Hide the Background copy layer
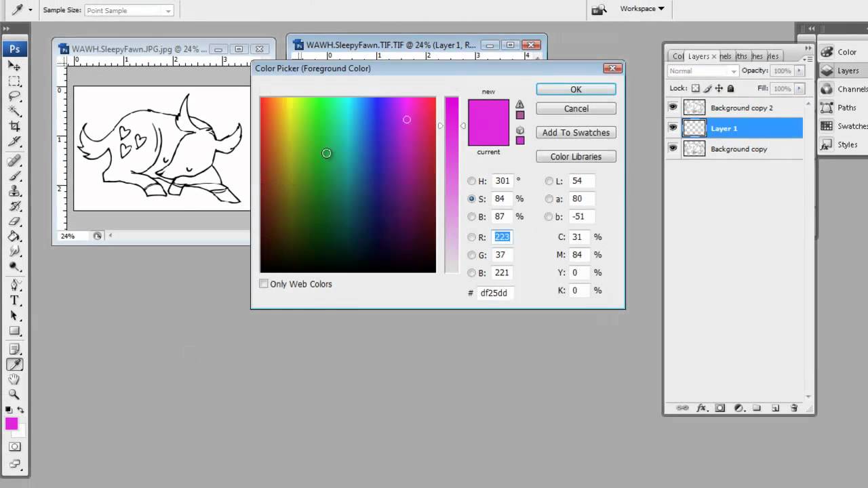868x488 pixels. click(673, 148)
